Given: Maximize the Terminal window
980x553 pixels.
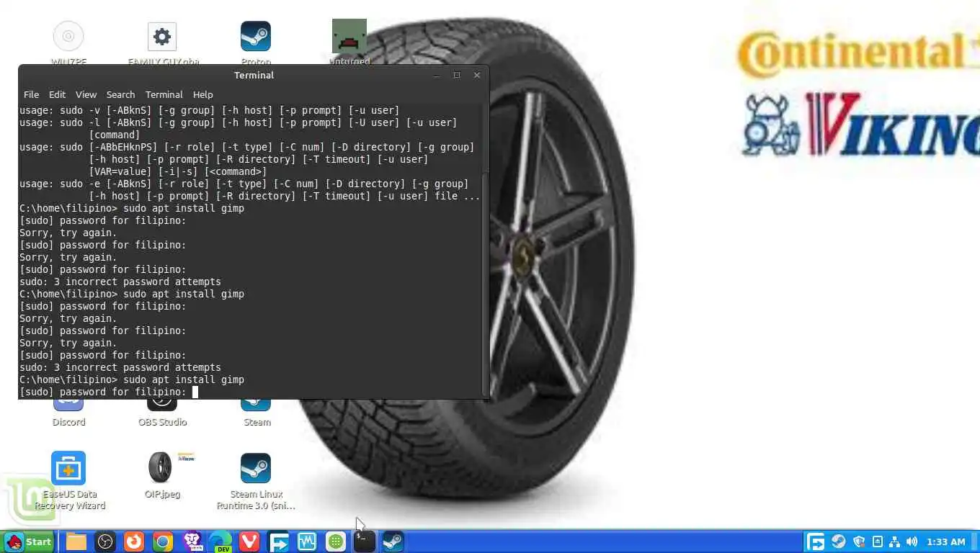Looking at the screenshot, I should (x=456, y=75).
